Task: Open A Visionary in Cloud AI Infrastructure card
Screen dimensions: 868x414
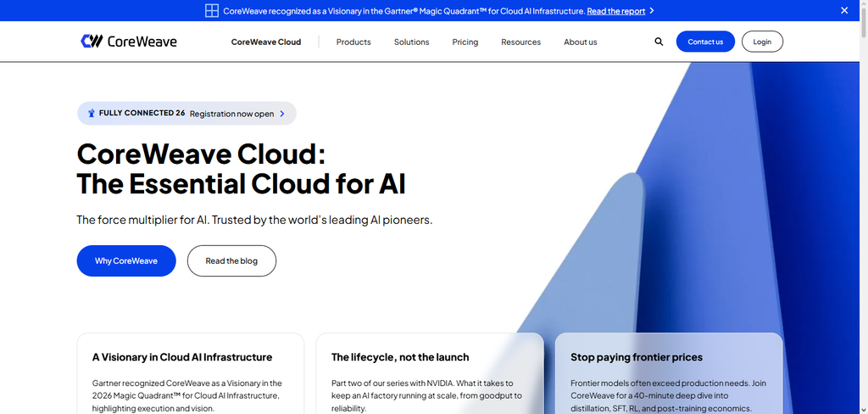Action: pyautogui.click(x=191, y=373)
